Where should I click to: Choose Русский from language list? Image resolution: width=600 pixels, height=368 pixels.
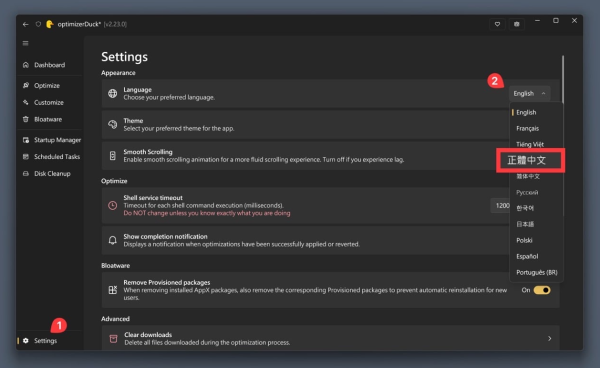point(536,192)
